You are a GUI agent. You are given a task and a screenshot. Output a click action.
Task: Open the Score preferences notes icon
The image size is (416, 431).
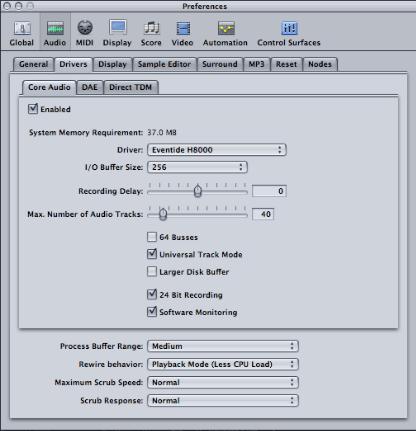point(151,28)
